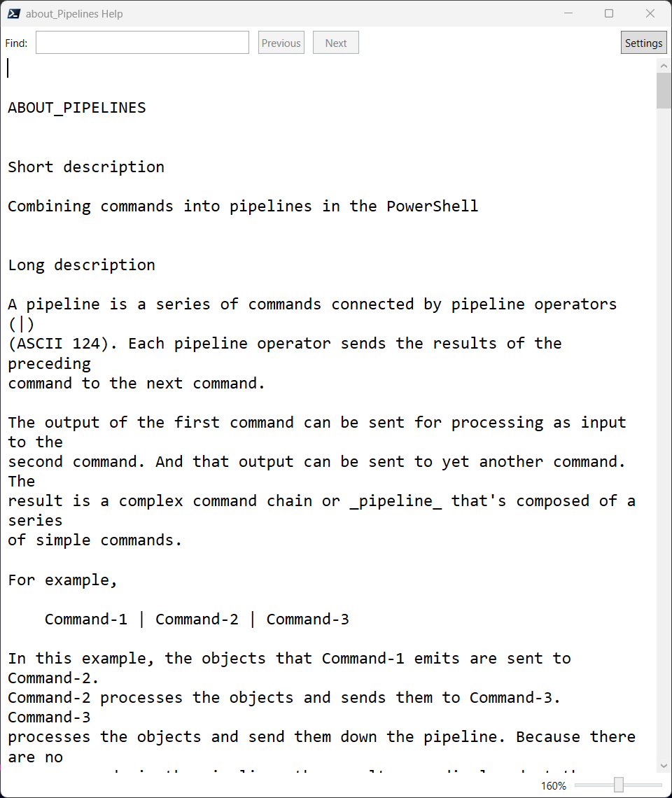Minimize the about_Pipelines Help window
This screenshot has width=672, height=798.
tap(568, 13)
